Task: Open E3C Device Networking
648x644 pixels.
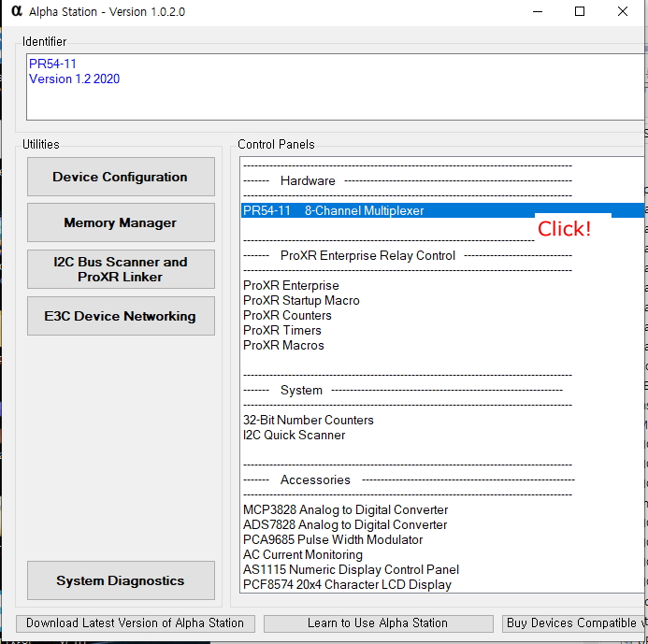Action: pos(121,316)
